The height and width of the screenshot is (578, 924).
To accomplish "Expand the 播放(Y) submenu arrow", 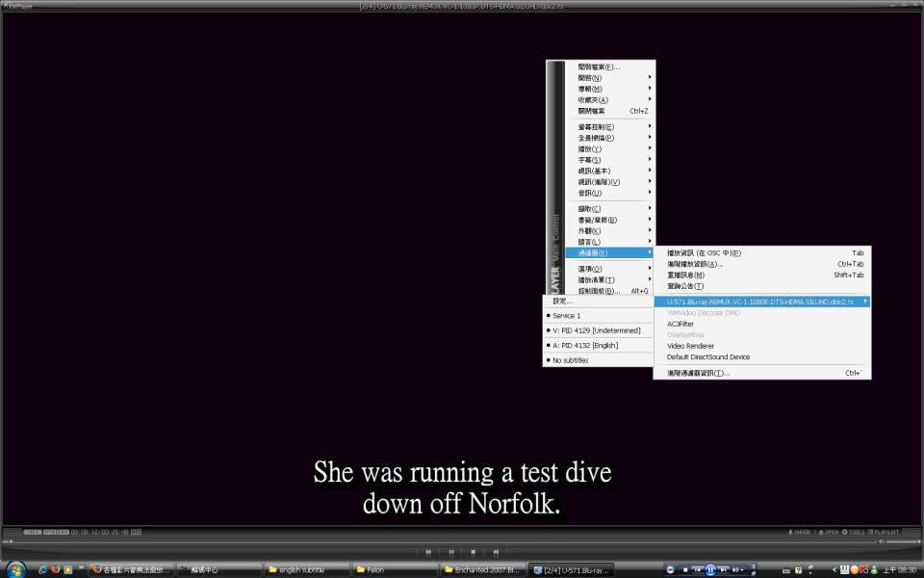I will [x=650, y=148].
